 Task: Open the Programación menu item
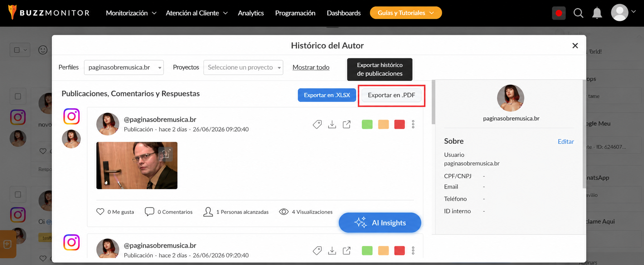point(295,13)
